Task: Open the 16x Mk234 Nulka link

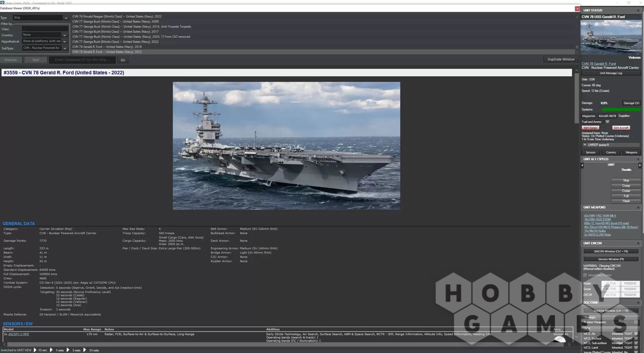Action: tap(595, 231)
